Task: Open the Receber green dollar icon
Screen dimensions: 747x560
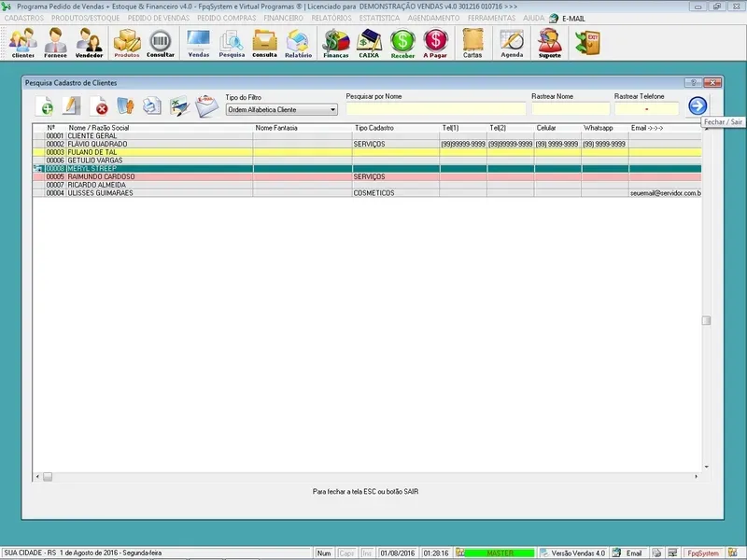Action: click(x=402, y=42)
